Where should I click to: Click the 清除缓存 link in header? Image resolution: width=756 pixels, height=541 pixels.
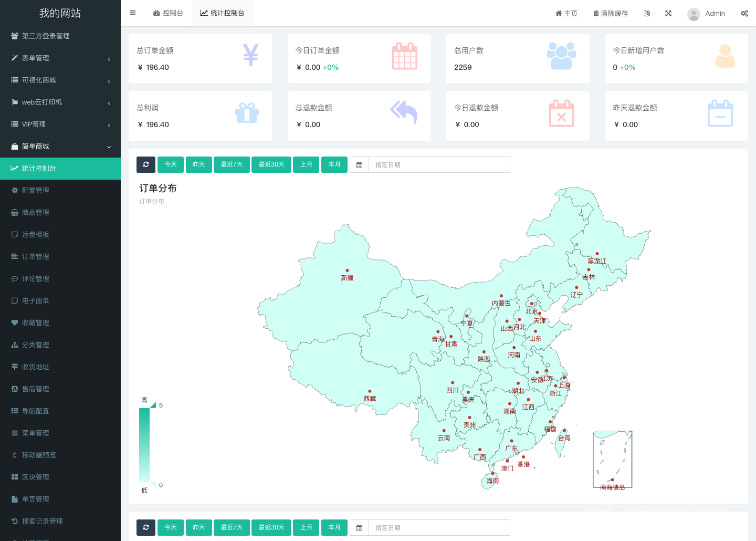[x=611, y=13]
